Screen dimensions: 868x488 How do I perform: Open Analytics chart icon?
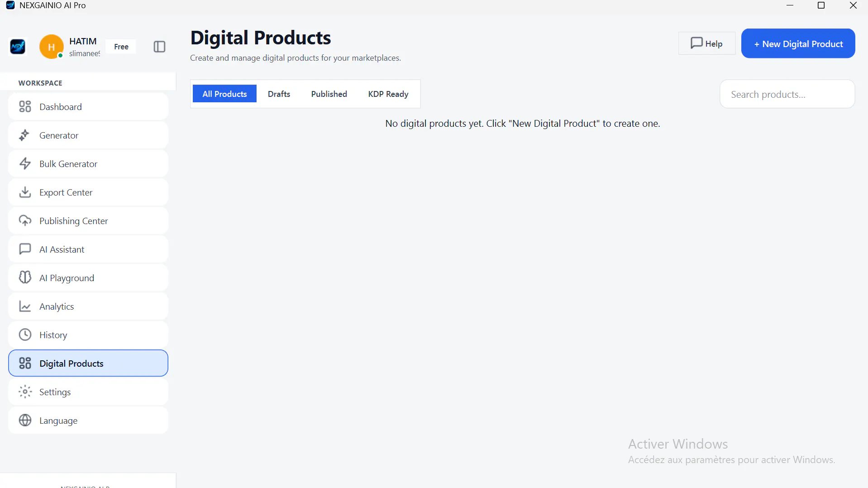coord(25,306)
